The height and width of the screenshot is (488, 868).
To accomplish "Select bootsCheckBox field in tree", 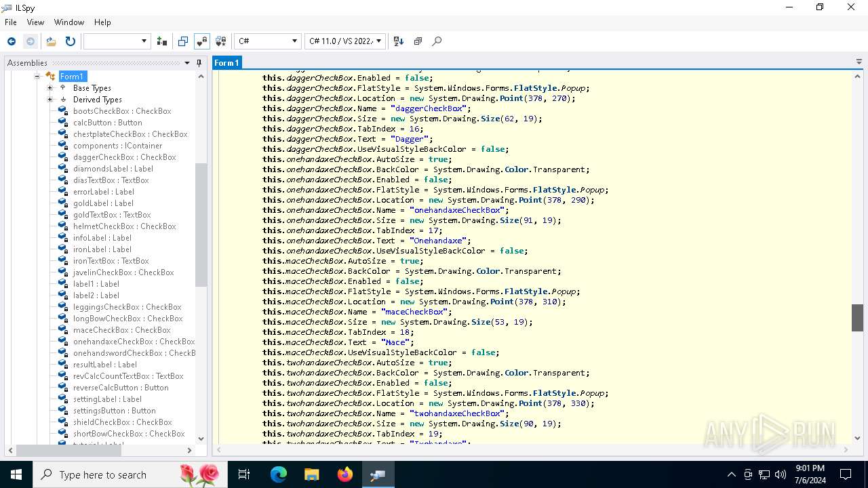I will click(122, 111).
